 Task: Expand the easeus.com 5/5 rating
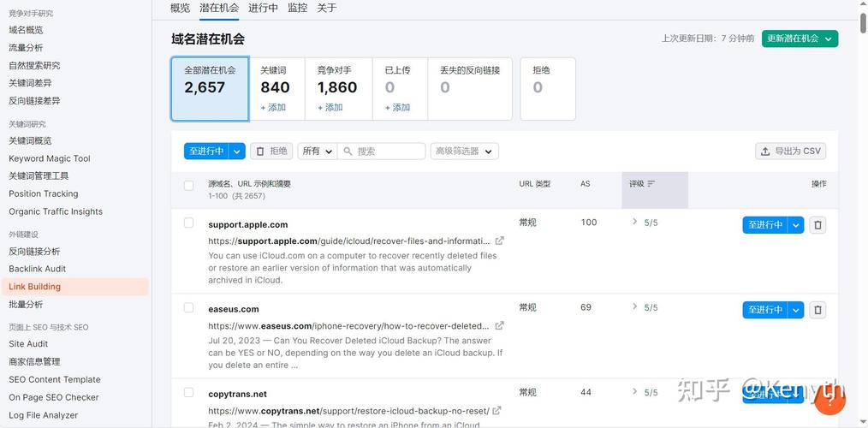[x=635, y=306]
